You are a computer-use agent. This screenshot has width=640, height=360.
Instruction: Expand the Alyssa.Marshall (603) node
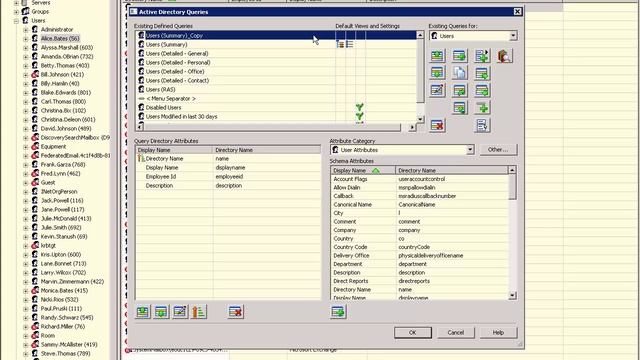pyautogui.click(x=25, y=47)
